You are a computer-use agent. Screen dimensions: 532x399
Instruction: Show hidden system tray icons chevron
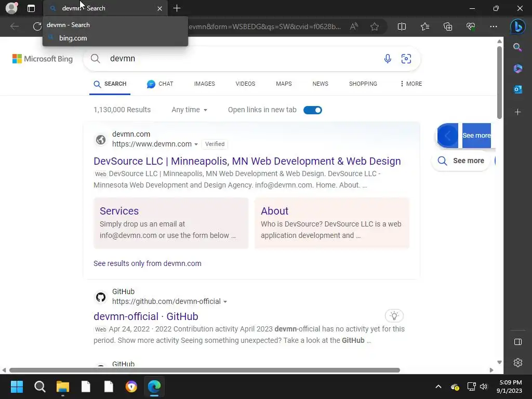tap(438, 387)
